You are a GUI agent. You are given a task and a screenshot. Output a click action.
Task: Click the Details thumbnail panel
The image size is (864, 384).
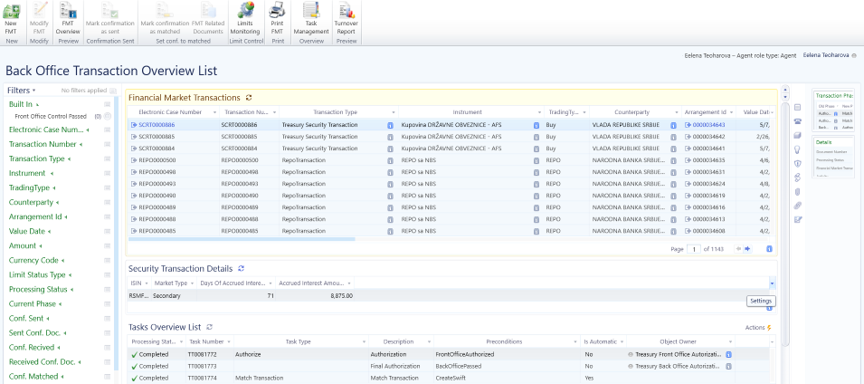(834, 157)
